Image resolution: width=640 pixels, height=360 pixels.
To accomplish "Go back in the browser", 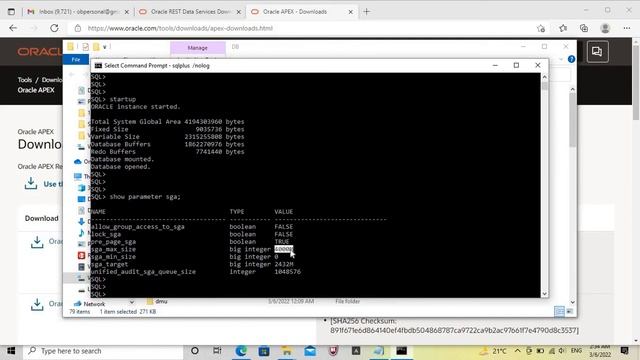I will click(x=13, y=28).
